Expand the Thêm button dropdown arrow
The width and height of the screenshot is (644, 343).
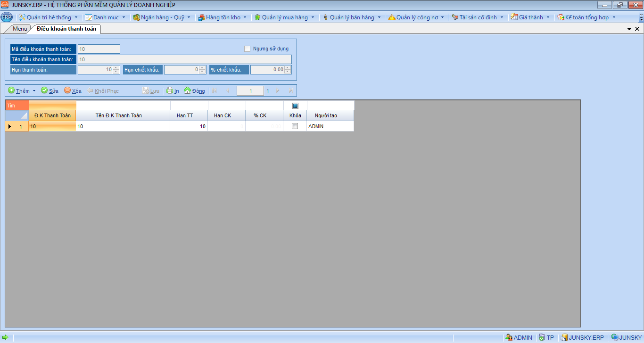click(34, 91)
